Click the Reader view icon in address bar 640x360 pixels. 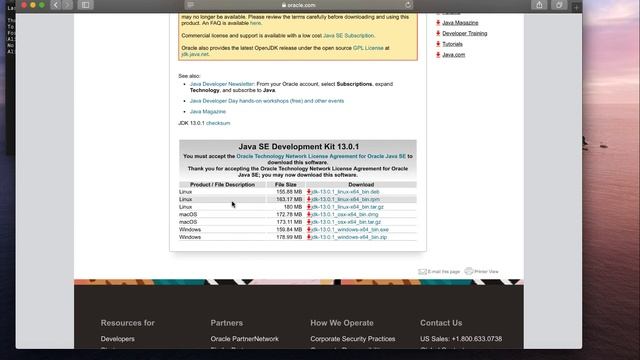pos(191,5)
